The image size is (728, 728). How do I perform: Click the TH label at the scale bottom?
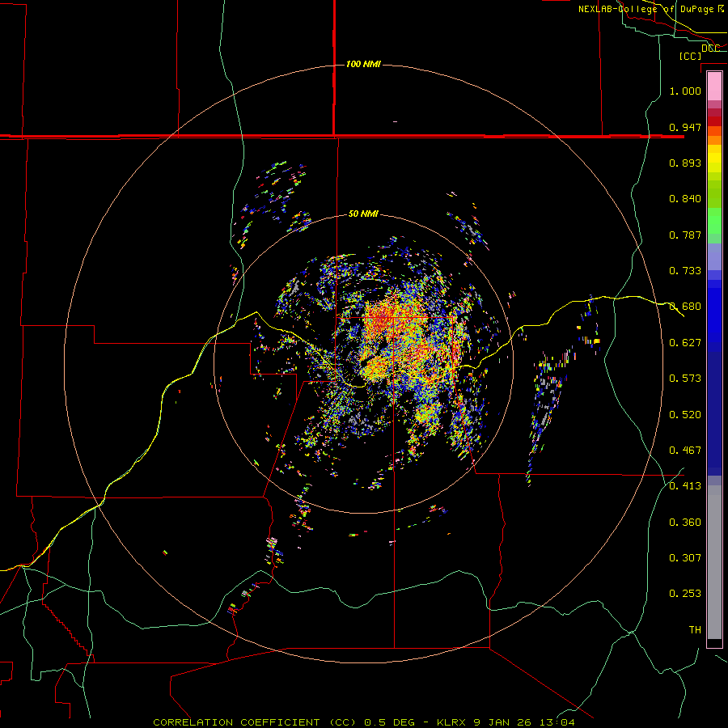(695, 630)
